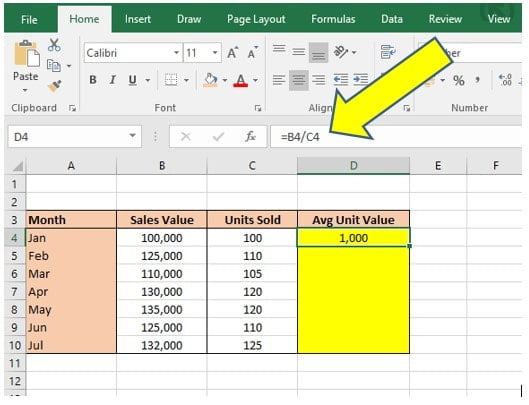Viewport: 529px width, 405px height.
Task: Select the Units Sold header cell
Action: (x=252, y=220)
